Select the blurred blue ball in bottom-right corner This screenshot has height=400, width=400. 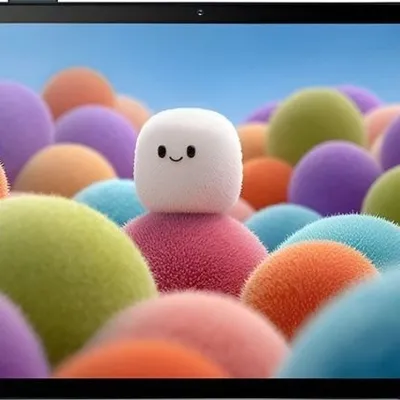coord(347,330)
